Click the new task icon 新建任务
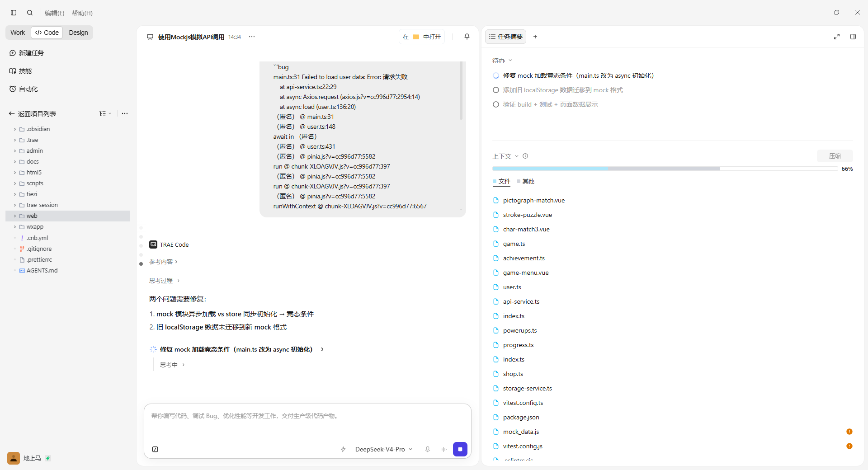 pos(13,53)
